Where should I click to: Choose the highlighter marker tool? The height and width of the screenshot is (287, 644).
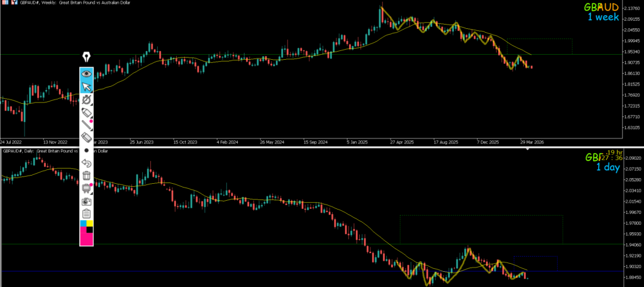(x=86, y=113)
